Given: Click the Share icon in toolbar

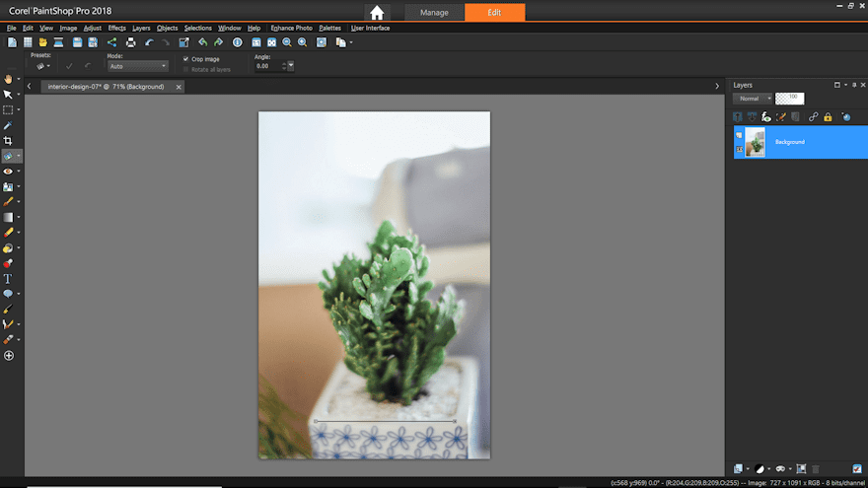Looking at the screenshot, I should (x=111, y=42).
